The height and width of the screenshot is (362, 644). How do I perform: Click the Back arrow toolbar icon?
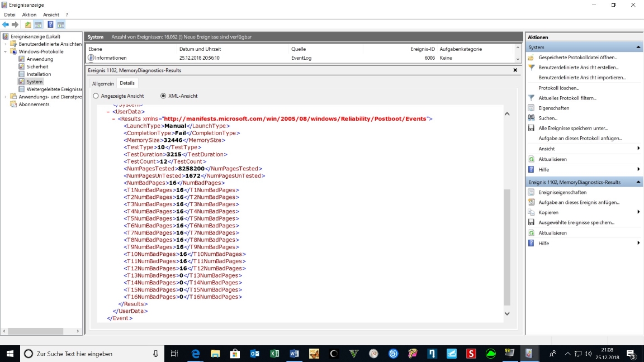(6, 25)
